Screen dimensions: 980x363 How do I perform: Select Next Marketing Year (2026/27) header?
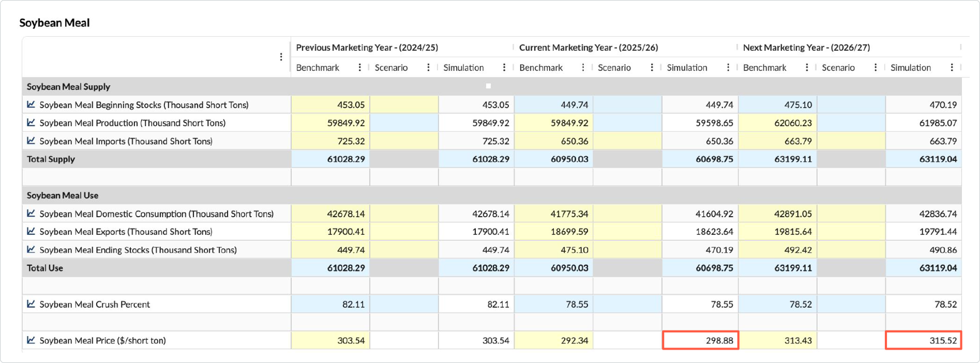point(806,48)
